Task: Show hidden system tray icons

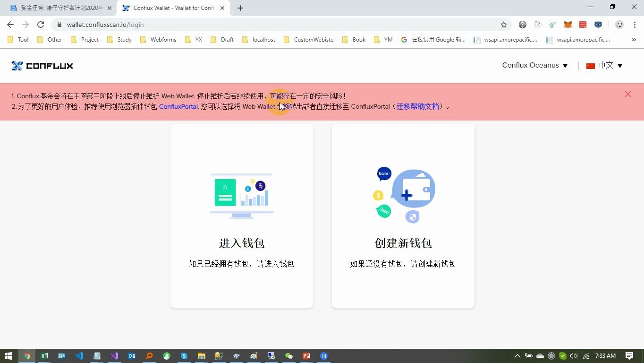Action: tap(517, 356)
